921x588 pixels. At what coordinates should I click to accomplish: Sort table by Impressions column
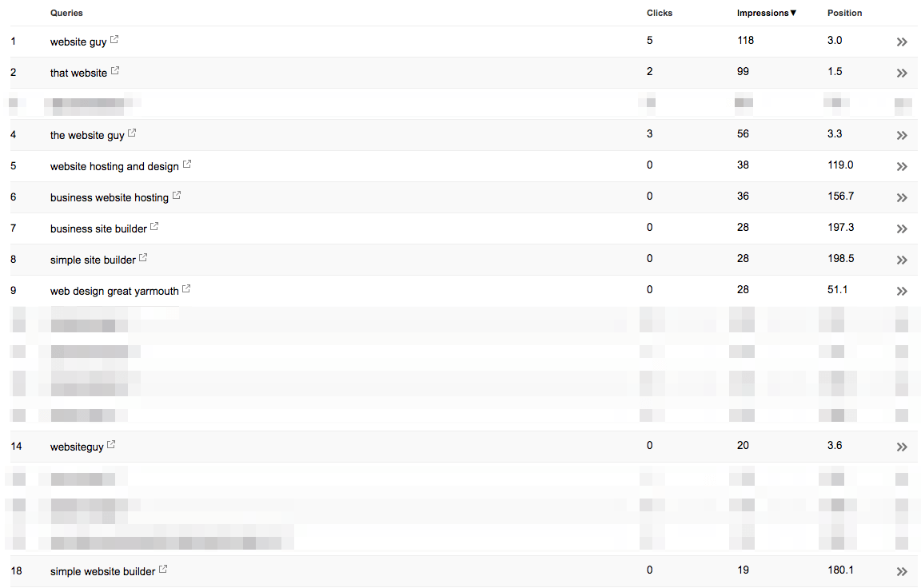(x=767, y=13)
